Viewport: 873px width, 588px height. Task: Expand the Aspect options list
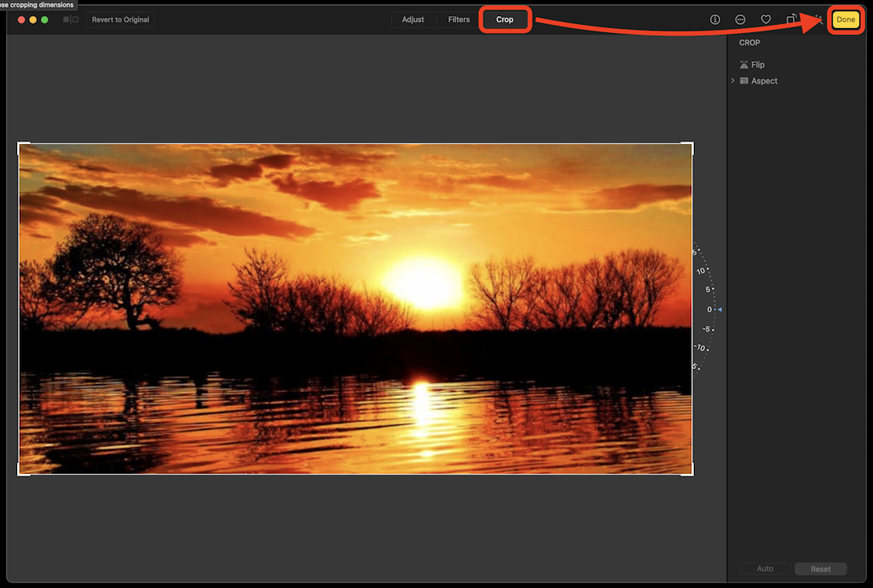tap(731, 80)
